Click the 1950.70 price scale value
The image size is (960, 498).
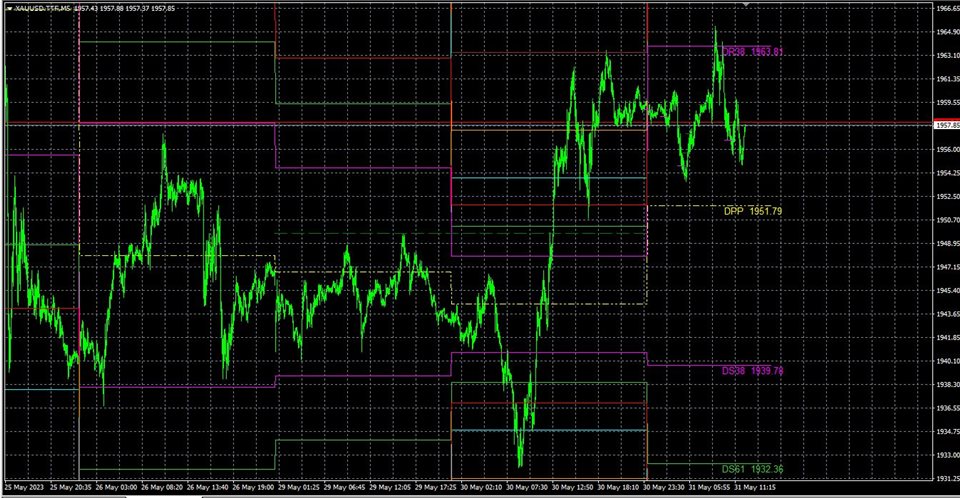[948, 220]
